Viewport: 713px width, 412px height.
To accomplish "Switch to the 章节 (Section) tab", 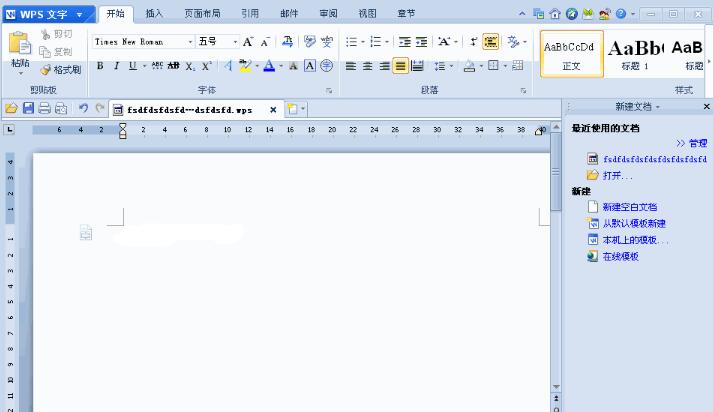I will (406, 14).
